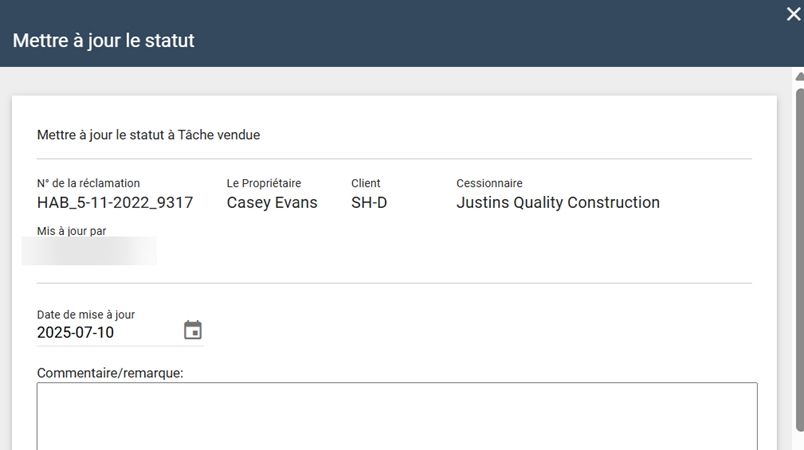Click the Le Propriétaire label
Viewport: 804px width, 450px height.
(264, 184)
